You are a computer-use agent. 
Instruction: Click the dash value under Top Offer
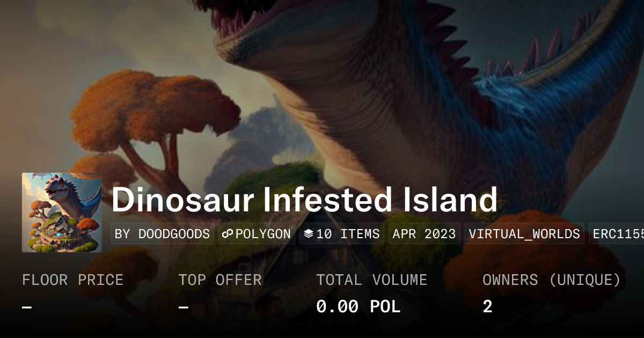184,307
